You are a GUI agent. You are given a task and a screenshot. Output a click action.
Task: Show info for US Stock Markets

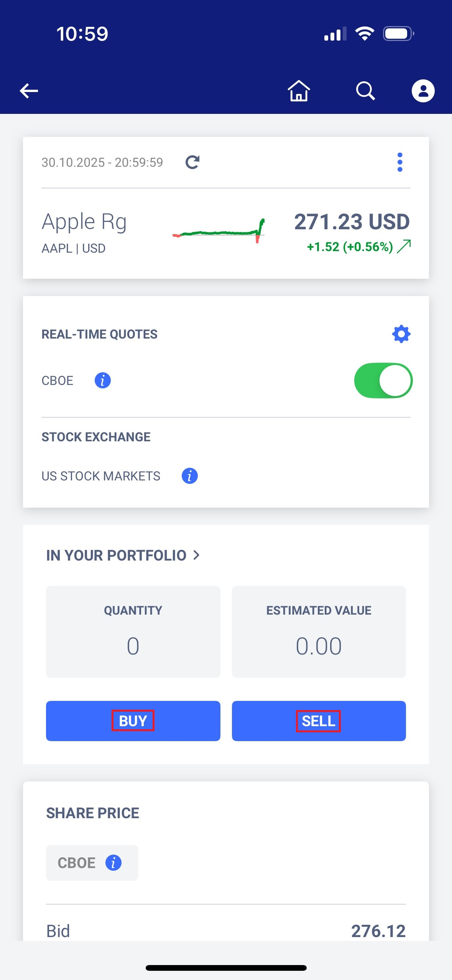point(190,476)
